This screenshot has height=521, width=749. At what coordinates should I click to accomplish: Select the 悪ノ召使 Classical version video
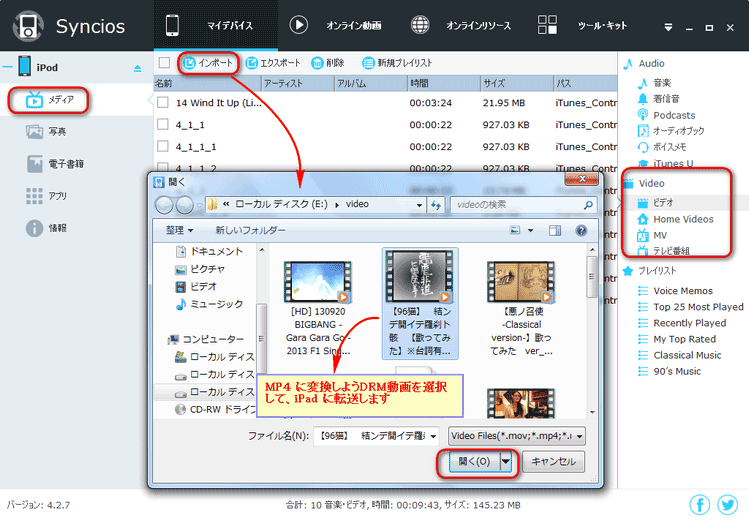point(521,308)
